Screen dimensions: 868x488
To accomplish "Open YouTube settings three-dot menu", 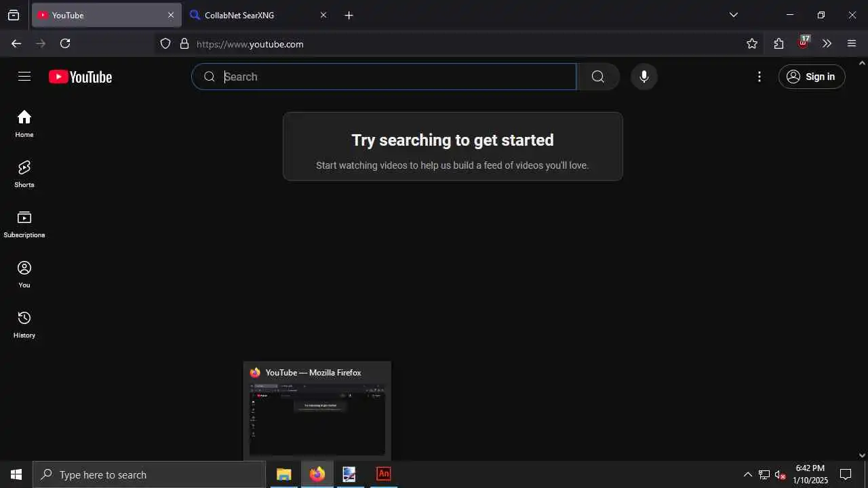I will (759, 77).
